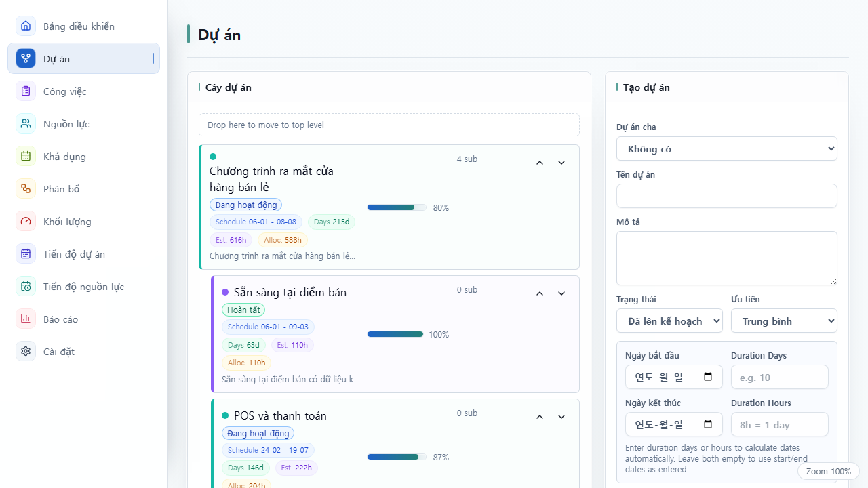
Task: Click the Báo cáo chart icon
Action: (x=26, y=319)
